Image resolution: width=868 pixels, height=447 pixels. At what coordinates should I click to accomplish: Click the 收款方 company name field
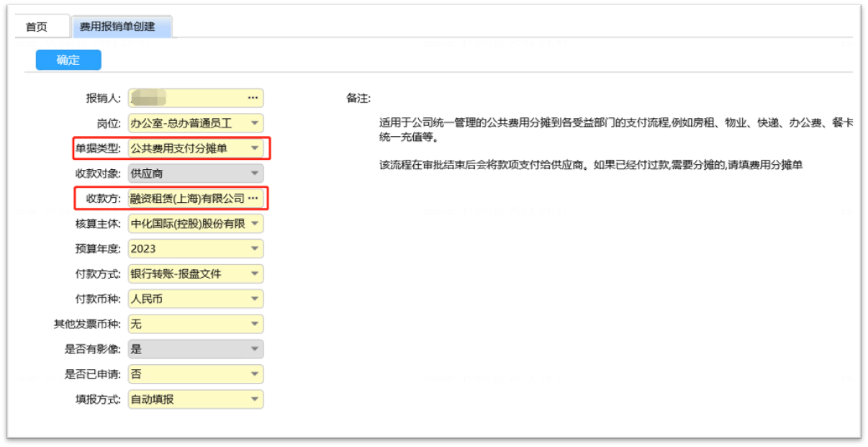(186, 198)
